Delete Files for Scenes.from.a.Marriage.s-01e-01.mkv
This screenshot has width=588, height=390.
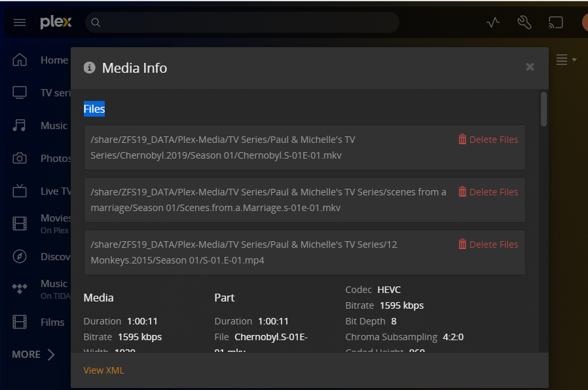488,192
